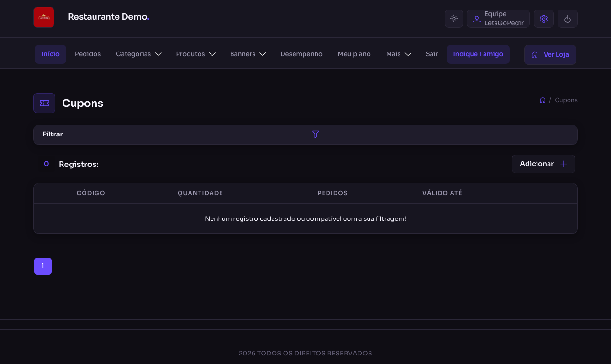Click the Registros count label
Viewport: 611px width, 364px height.
[79, 164]
